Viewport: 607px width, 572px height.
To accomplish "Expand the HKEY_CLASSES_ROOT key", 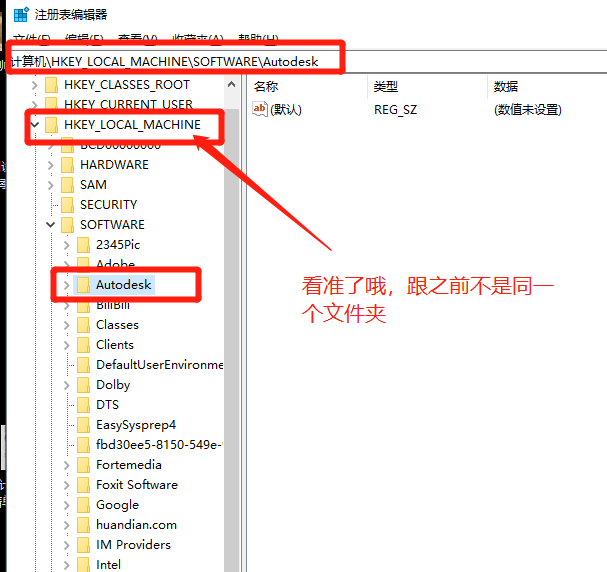I will (x=35, y=85).
